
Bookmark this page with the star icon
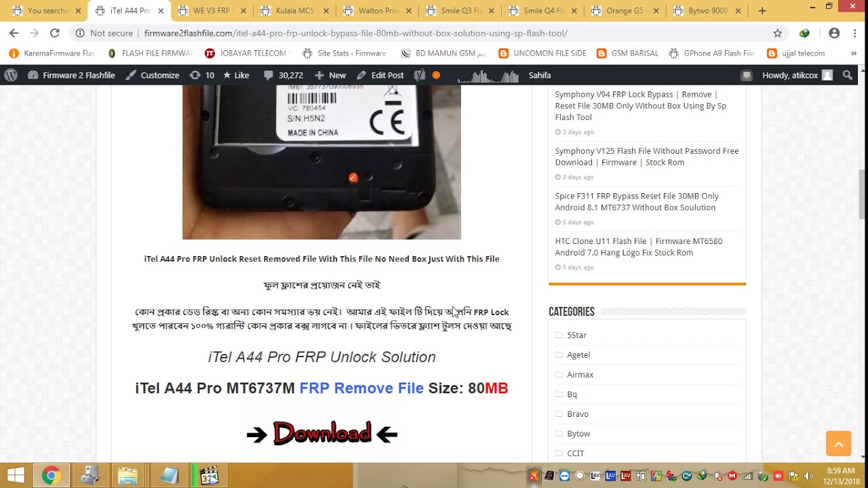(778, 33)
